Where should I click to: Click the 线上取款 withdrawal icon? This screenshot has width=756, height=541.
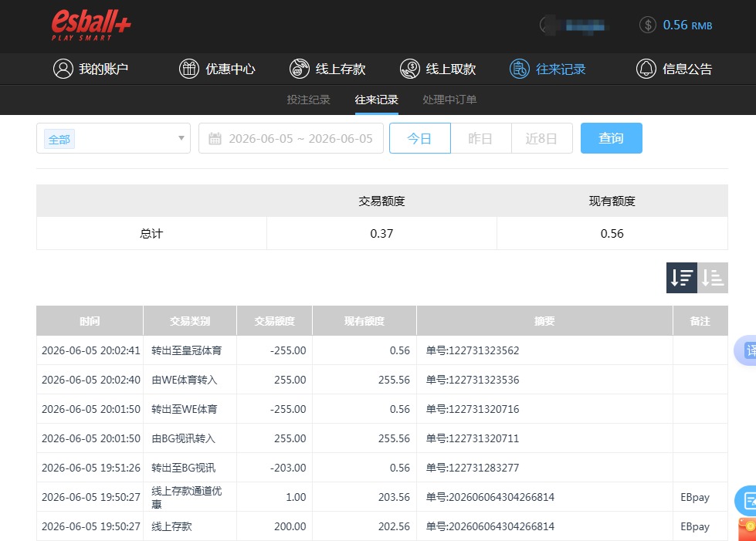[x=410, y=69]
